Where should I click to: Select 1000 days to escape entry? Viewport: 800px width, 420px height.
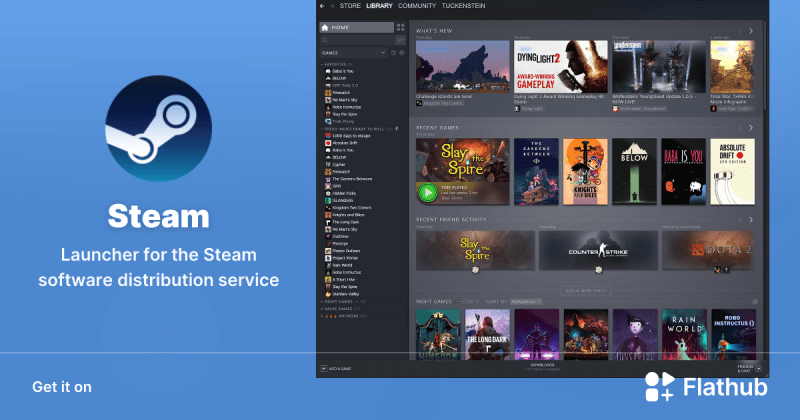pyautogui.click(x=347, y=136)
